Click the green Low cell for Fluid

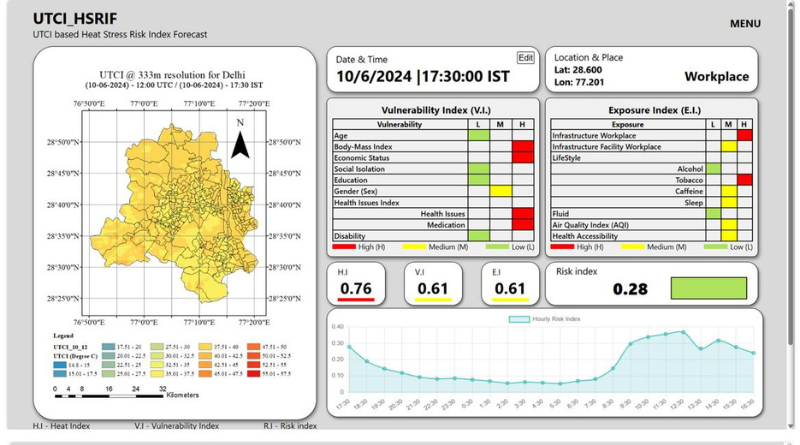point(713,214)
